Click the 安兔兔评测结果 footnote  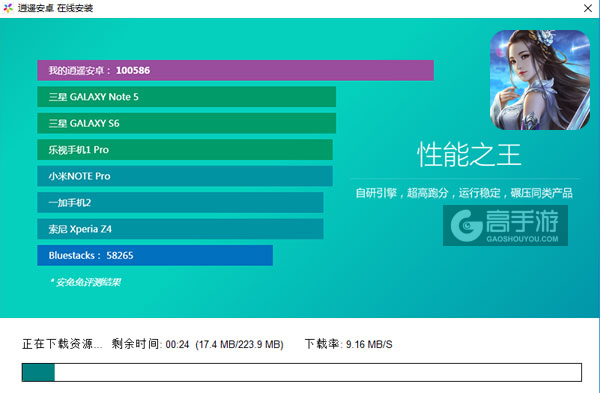85,282
